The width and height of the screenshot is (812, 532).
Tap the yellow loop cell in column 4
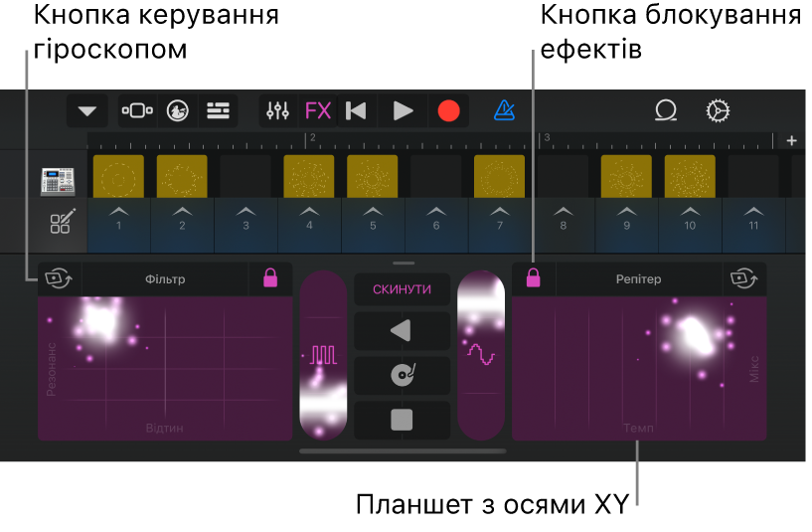pyautogui.click(x=309, y=176)
